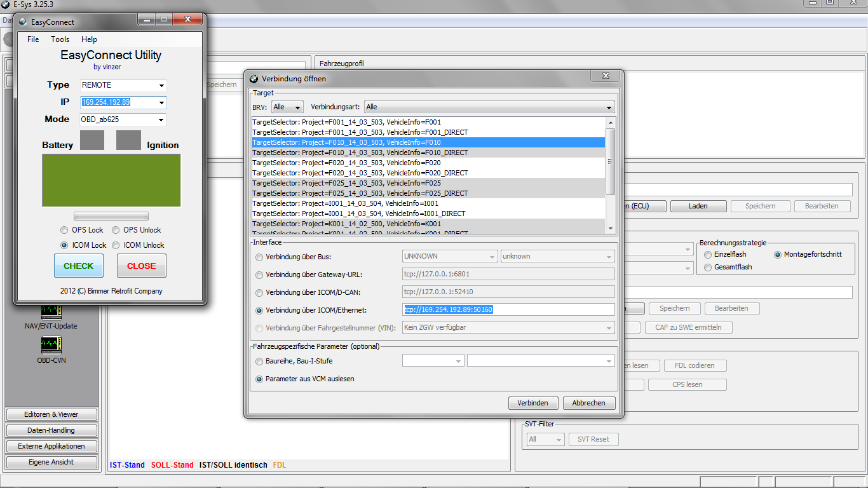Screen dimensions: 868x488
Task: Click the target list scroll-down arrow
Action: 611,229
